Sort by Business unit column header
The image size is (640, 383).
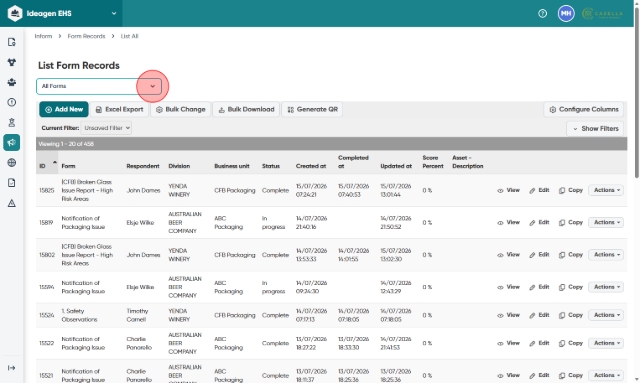(x=232, y=166)
